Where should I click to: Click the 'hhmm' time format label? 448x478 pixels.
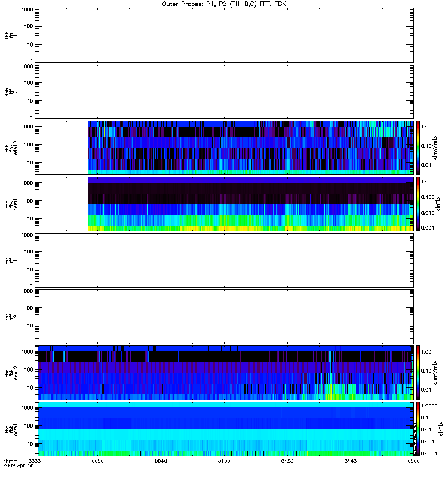pos(10,461)
